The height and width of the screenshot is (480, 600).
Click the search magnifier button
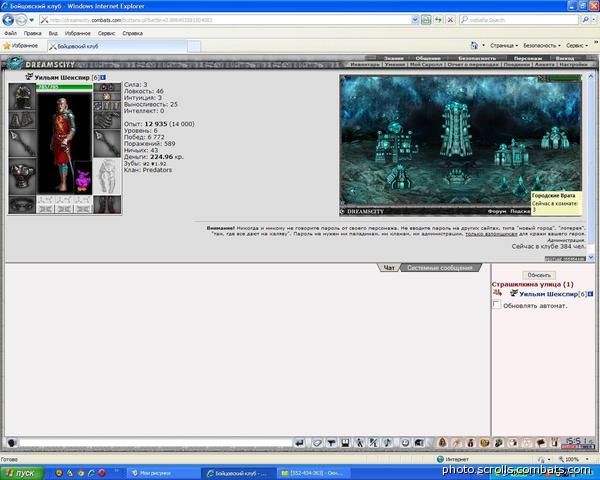click(x=584, y=20)
